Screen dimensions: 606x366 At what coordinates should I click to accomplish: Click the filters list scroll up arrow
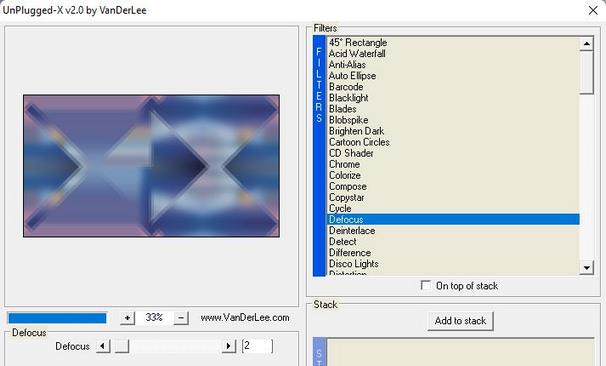coord(587,44)
